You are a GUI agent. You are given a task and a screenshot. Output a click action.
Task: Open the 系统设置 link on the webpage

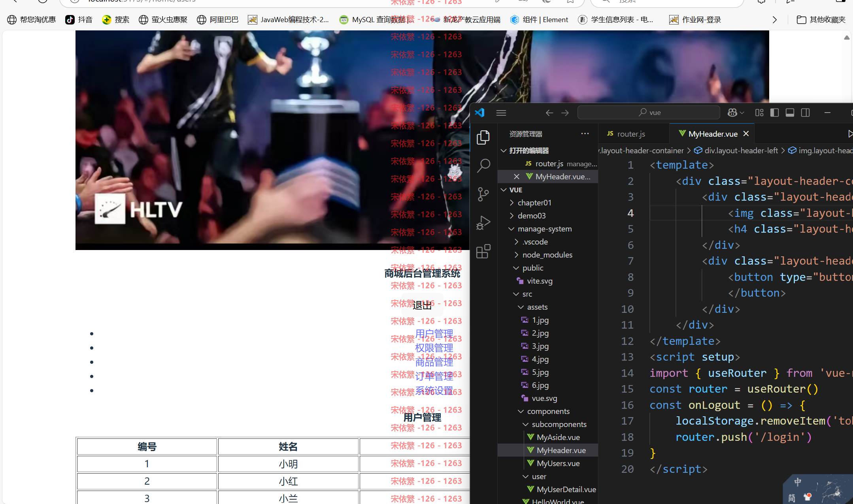pos(434,391)
